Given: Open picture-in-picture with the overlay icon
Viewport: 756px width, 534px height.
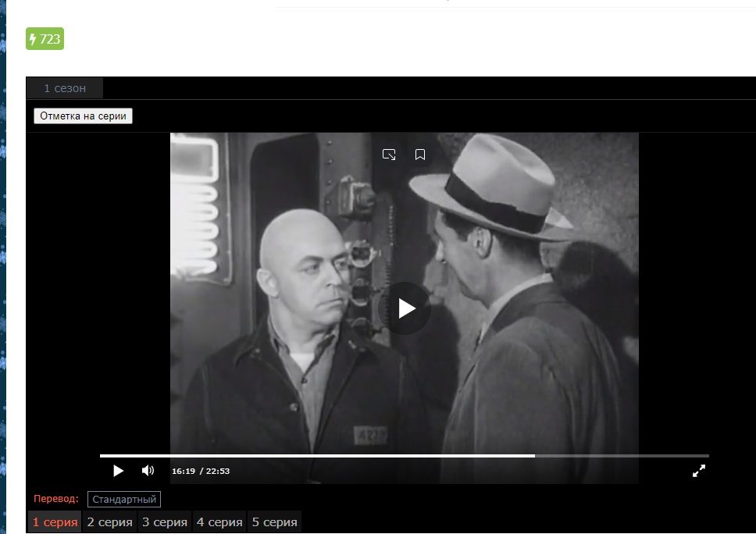Looking at the screenshot, I should click(x=389, y=155).
